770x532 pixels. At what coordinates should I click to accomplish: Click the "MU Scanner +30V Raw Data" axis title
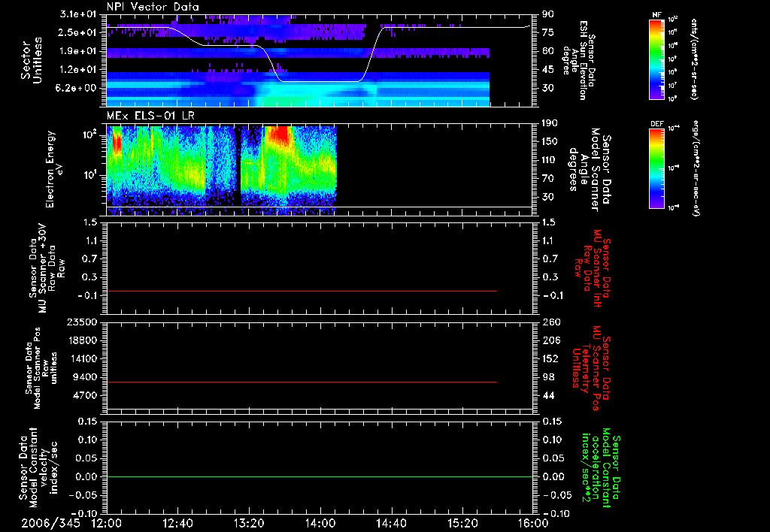(x=47, y=268)
